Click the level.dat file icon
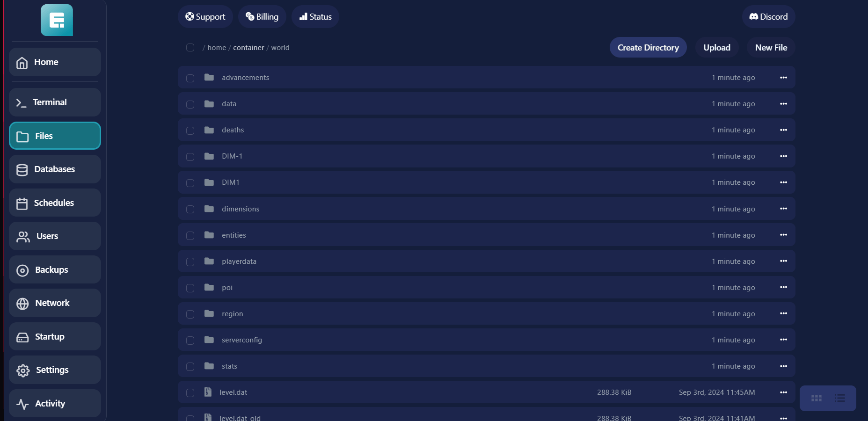The height and width of the screenshot is (421, 868). tap(208, 392)
